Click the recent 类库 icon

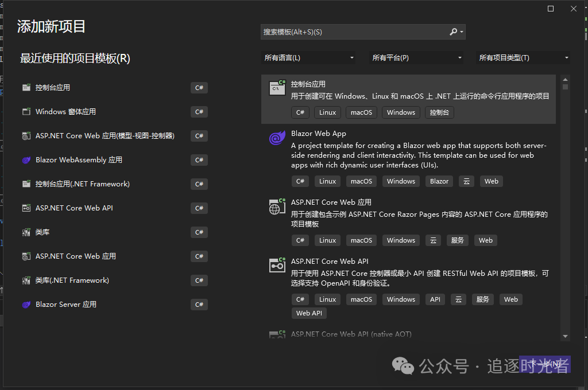26,232
